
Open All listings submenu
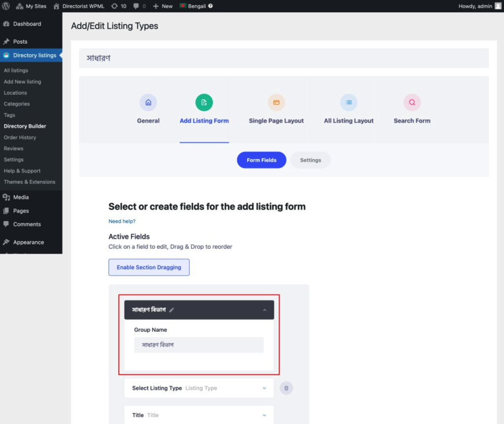click(x=16, y=70)
